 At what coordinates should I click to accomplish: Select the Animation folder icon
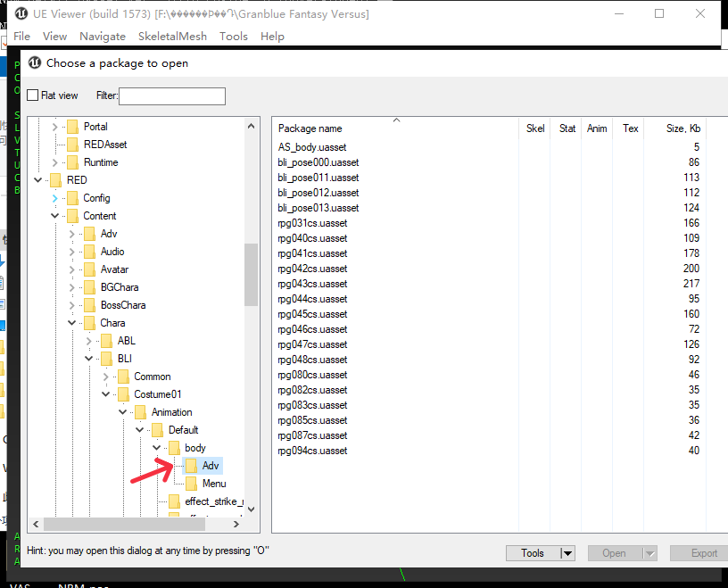(x=140, y=412)
